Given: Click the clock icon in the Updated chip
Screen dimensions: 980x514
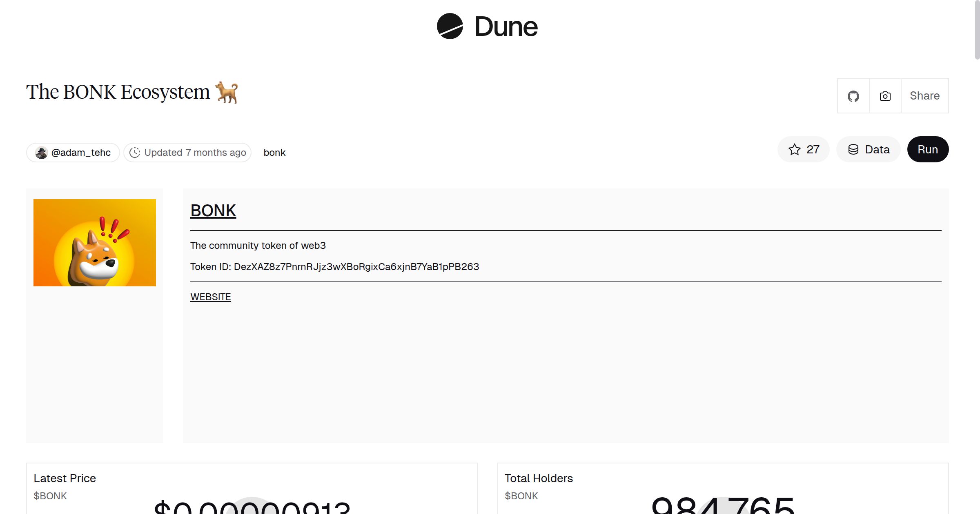Looking at the screenshot, I should 135,152.
